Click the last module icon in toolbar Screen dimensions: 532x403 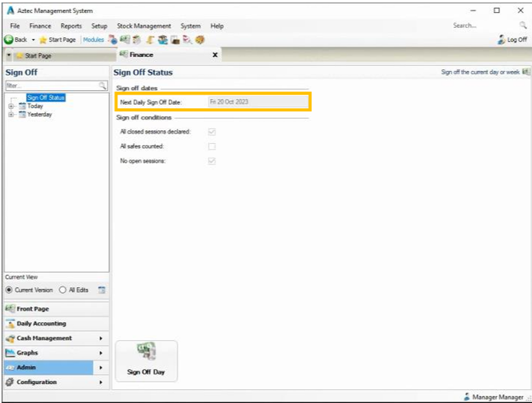point(200,40)
